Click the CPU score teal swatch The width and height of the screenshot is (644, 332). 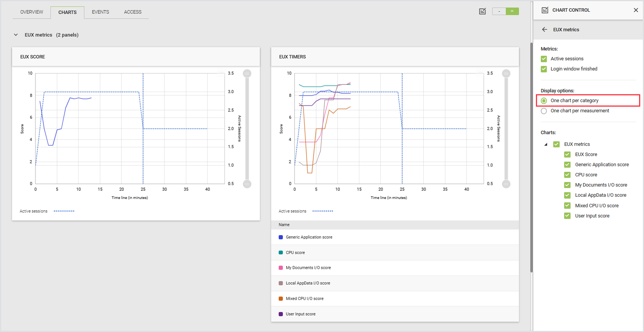tap(281, 253)
